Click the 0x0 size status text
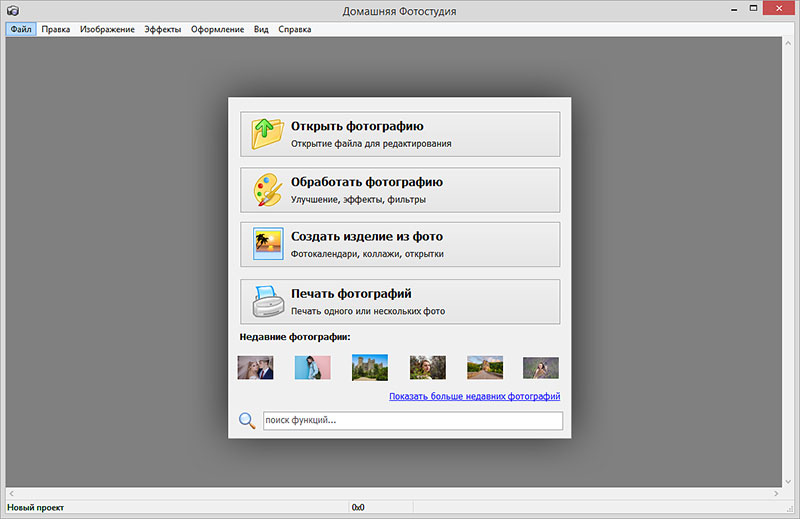 pyautogui.click(x=358, y=507)
